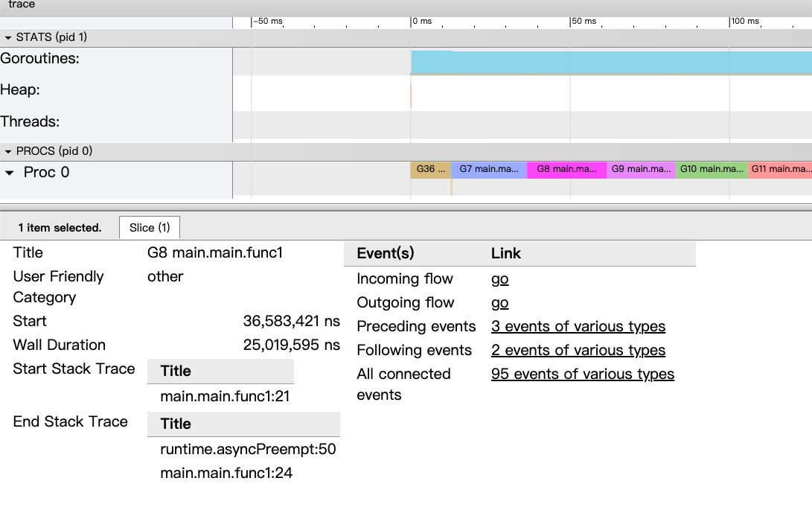Select the G10 main.ma... green slice
This screenshot has width=812, height=510.
[712, 170]
